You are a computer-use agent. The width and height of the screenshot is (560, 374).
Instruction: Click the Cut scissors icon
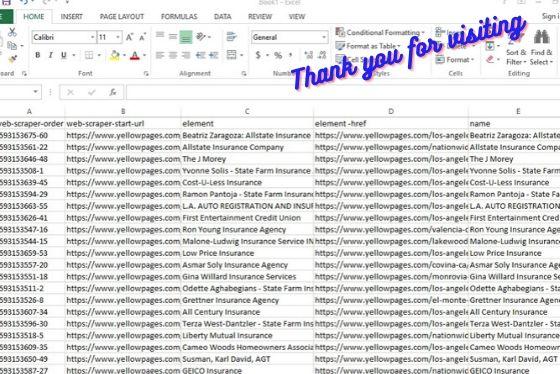coord(12,32)
